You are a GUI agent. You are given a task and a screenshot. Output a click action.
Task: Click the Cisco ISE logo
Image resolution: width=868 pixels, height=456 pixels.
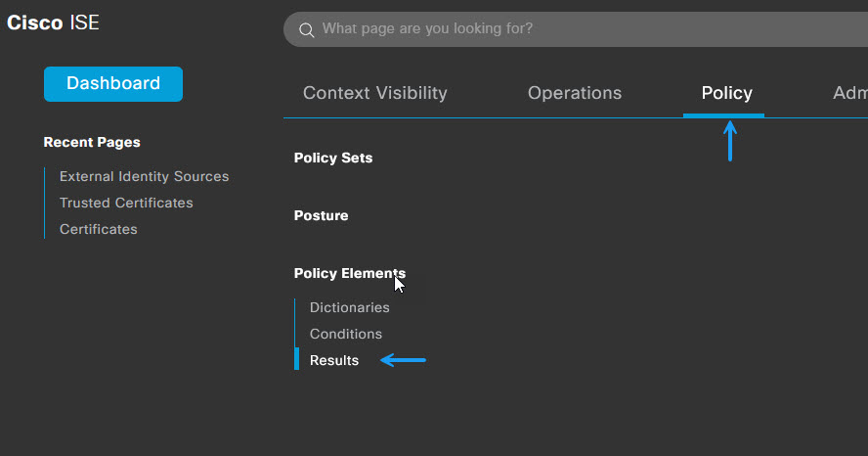(x=53, y=23)
